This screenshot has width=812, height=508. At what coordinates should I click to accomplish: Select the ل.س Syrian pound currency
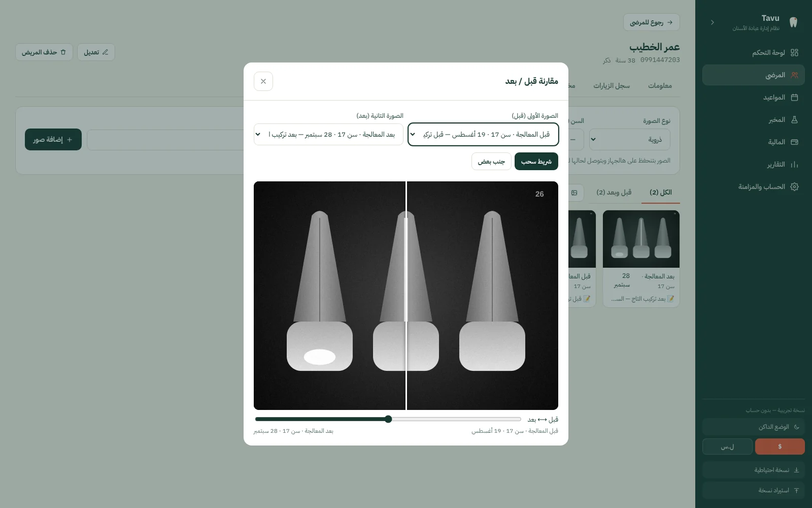(727, 447)
